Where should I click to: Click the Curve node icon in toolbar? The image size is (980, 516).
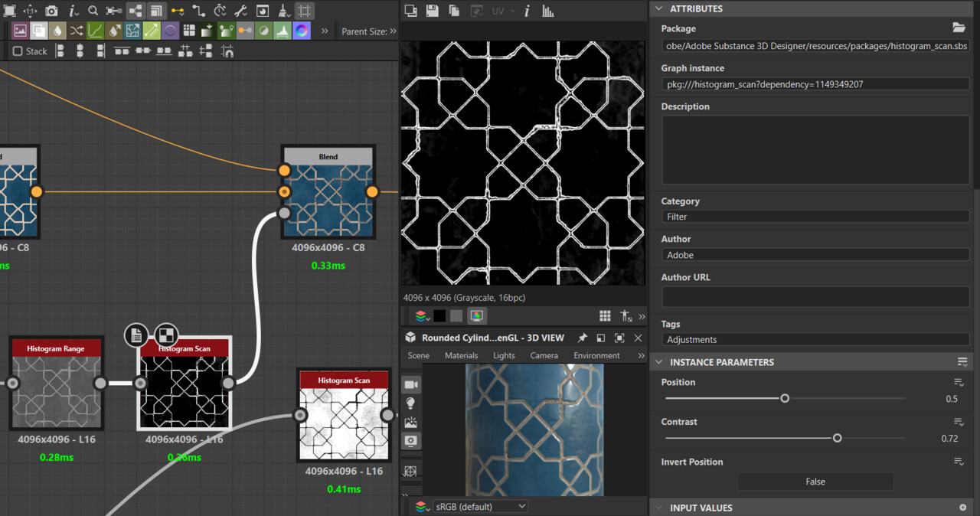pyautogui.click(x=96, y=31)
